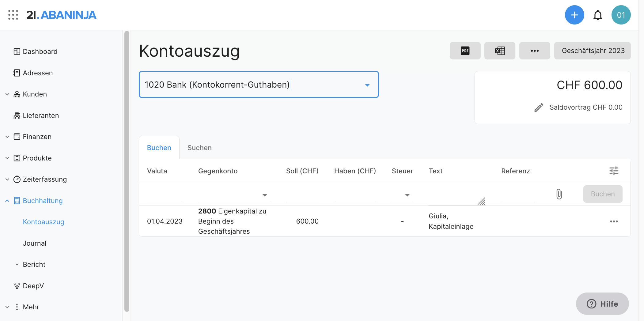Attach a file with the paperclip icon

click(559, 194)
